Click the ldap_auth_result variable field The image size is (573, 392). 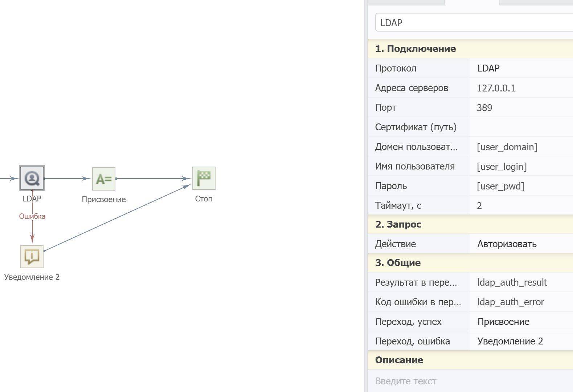pos(521,282)
